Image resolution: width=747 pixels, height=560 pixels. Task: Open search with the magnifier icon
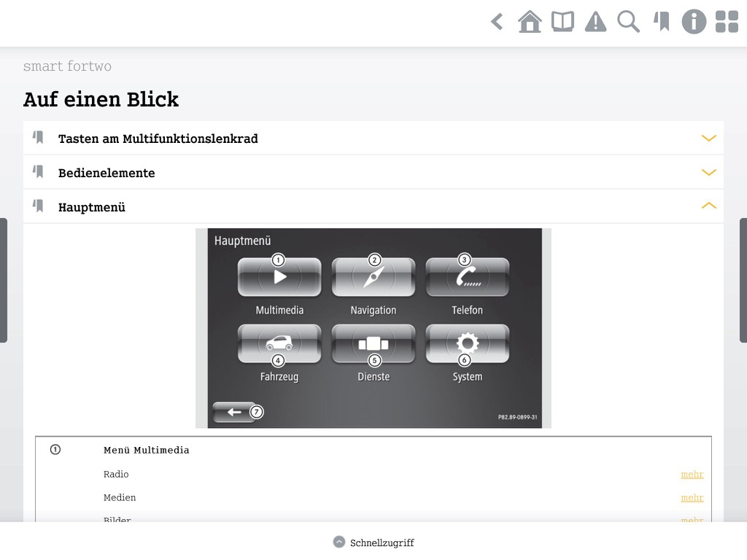click(x=628, y=22)
